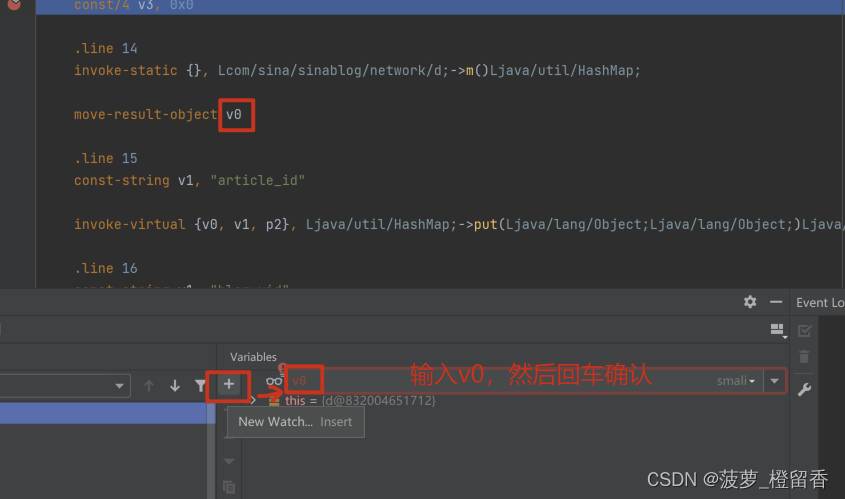This screenshot has width=845, height=499.
Task: Click 'move-result-object' instruction text
Action: pyautogui.click(x=146, y=114)
